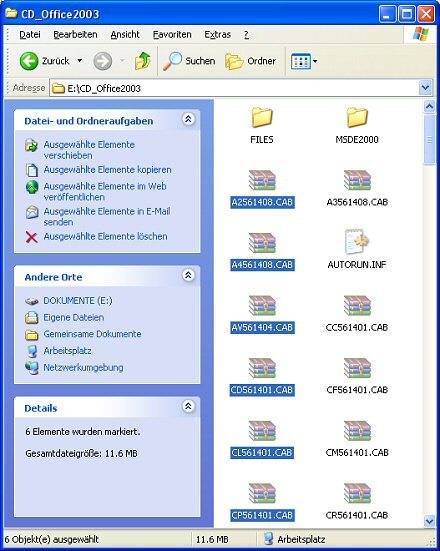Click the views grid icon in toolbar
Image resolution: width=440 pixels, height=551 pixels.
[300, 61]
